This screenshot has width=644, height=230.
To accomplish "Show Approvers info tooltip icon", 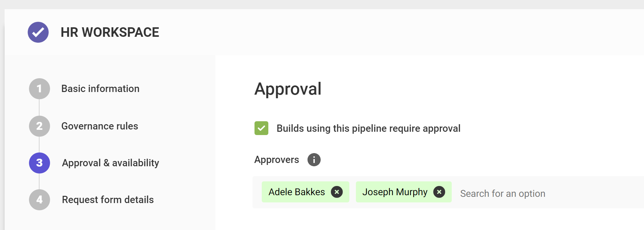I will tap(314, 160).
